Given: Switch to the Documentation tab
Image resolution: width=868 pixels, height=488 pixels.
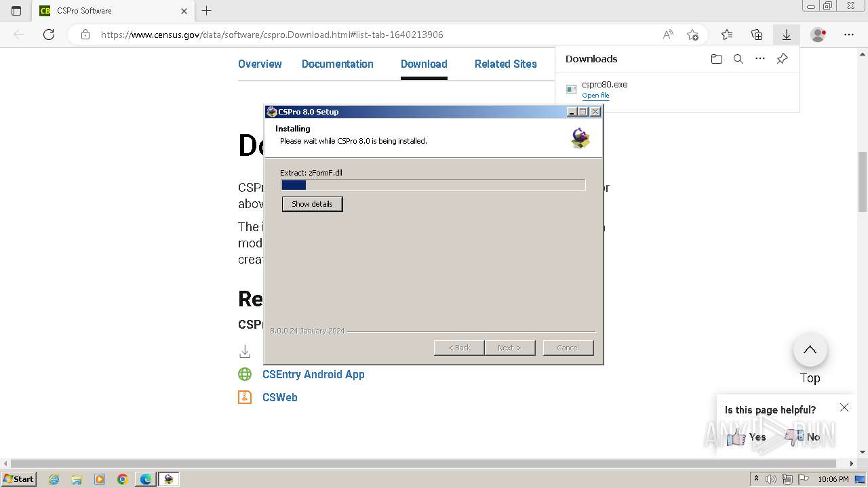Looking at the screenshot, I should pyautogui.click(x=338, y=64).
